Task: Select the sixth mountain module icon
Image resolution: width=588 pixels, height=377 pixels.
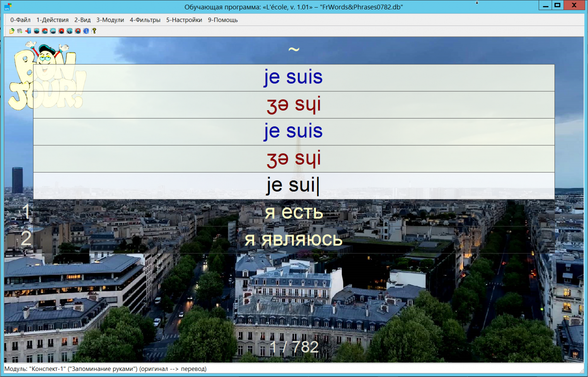Action: point(78,31)
